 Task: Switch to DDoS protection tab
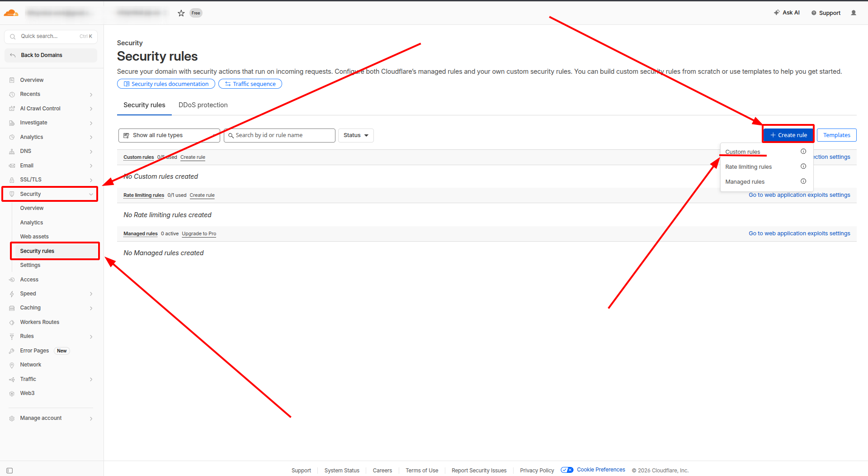[x=203, y=105]
